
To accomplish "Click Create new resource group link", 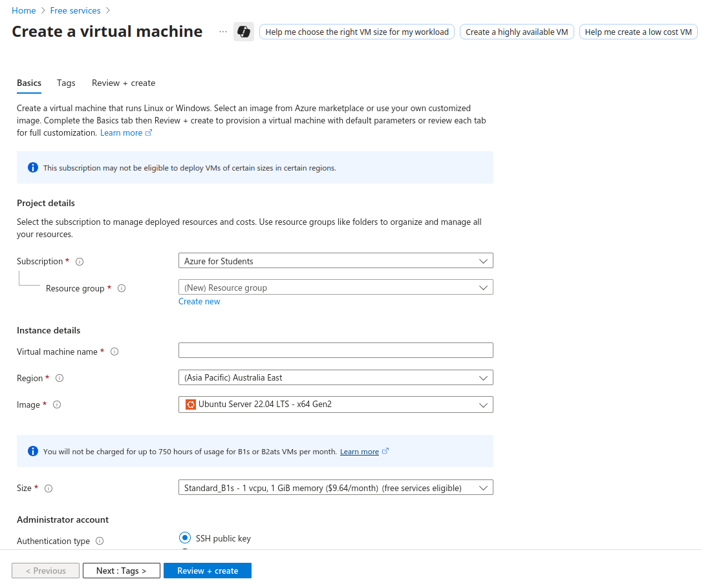I will click(x=199, y=302).
